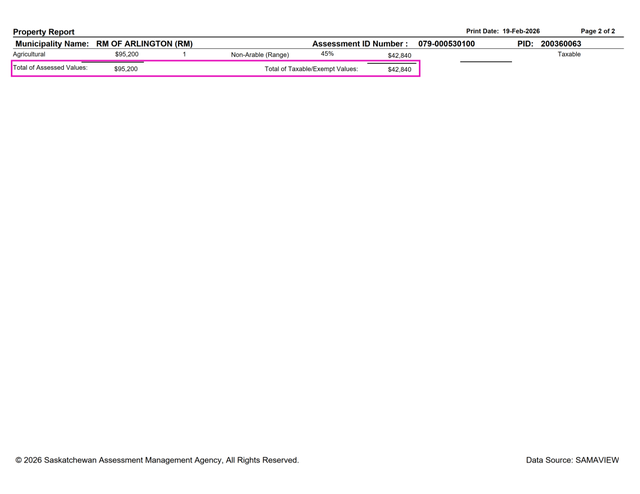Click the 45% percentage value
This screenshot has width=640, height=494.
coord(327,54)
